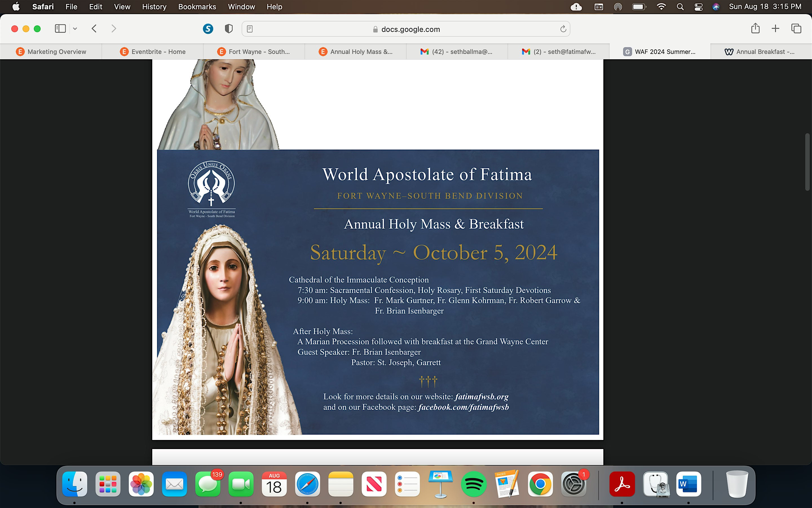This screenshot has width=812, height=508.
Task: Open the privacy report shield icon
Action: [229, 29]
